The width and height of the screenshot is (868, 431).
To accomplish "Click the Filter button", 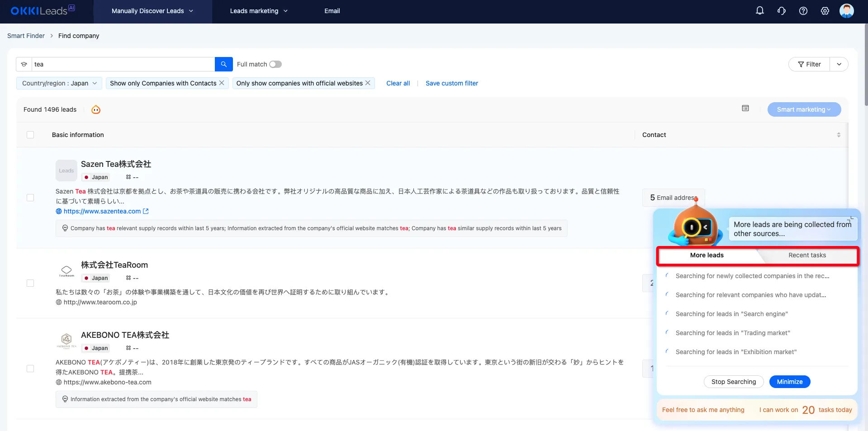I will pyautogui.click(x=809, y=64).
